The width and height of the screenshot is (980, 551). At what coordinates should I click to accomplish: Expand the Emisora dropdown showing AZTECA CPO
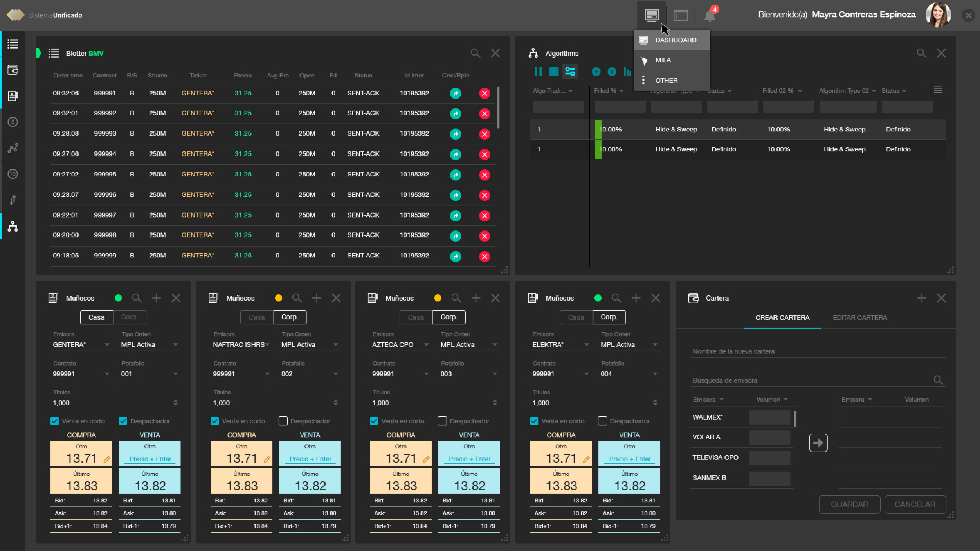[x=426, y=345]
